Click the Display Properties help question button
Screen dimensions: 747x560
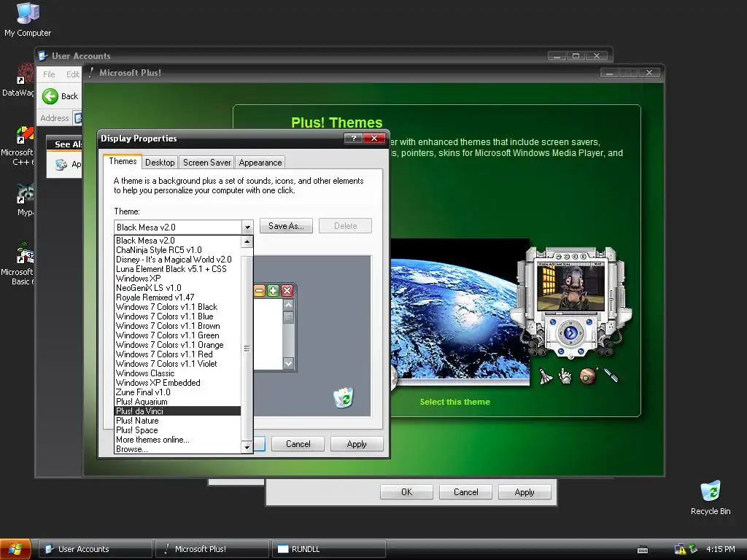(x=353, y=138)
